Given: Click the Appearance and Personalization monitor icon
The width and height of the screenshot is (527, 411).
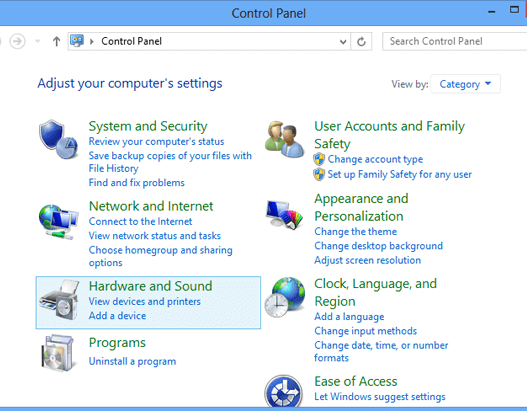Looking at the screenshot, I should click(284, 214).
